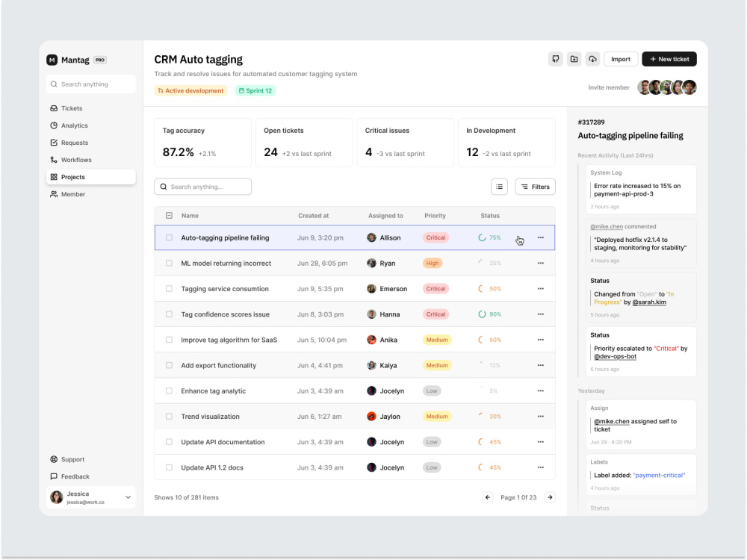This screenshot has height=560, width=747.
Task: Click the table Search anything field
Action: 203,187
